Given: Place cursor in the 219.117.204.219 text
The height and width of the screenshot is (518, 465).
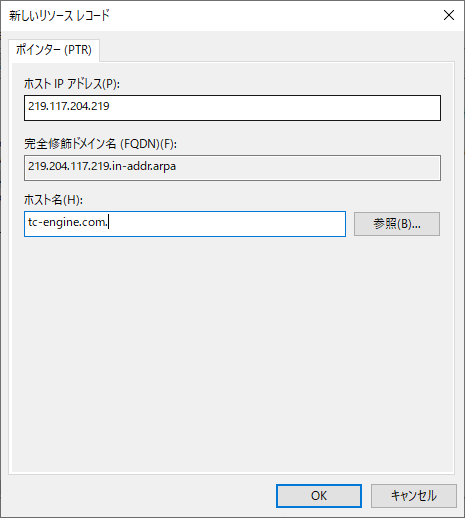Looking at the screenshot, I should point(69,106).
